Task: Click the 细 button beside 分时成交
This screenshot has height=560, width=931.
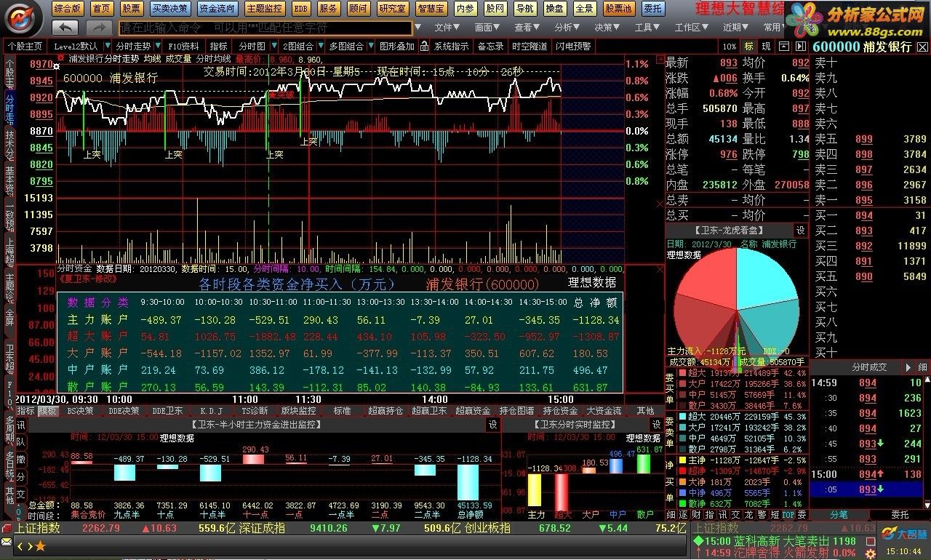Action: pos(922,367)
